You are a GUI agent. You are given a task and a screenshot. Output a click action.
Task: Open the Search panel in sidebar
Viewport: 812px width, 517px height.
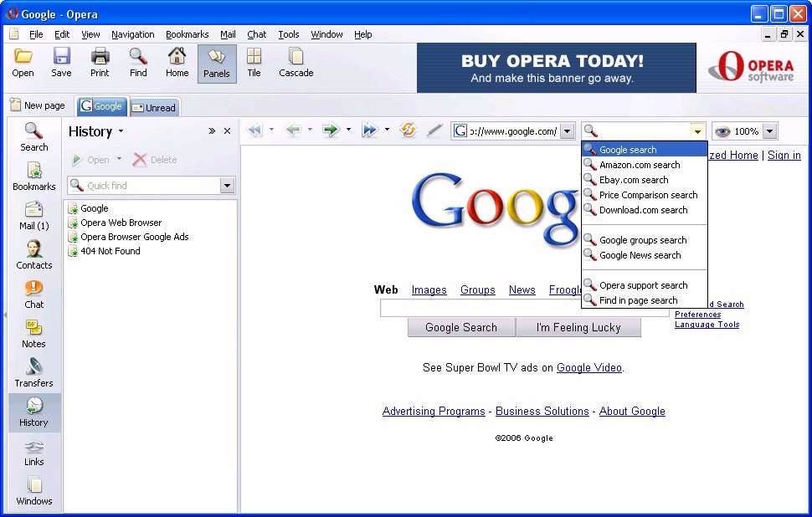click(34, 136)
